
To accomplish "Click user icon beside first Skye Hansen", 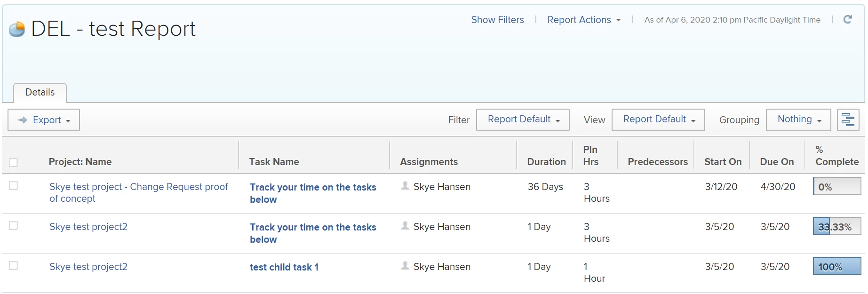I will point(405,186).
